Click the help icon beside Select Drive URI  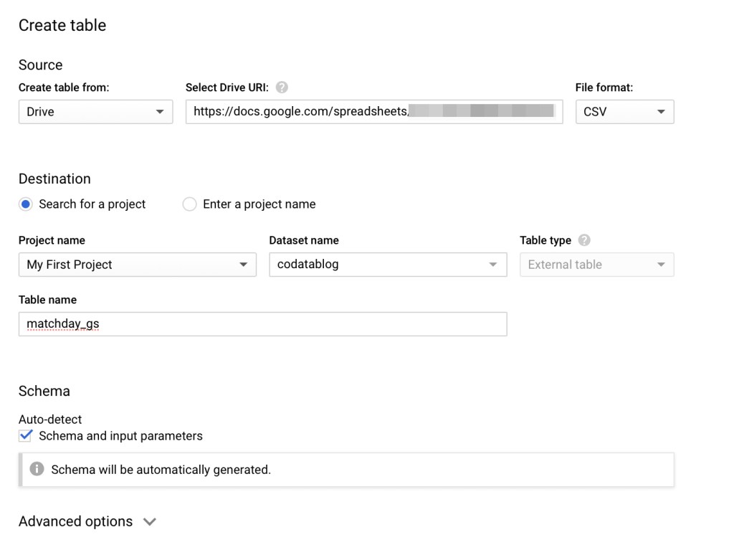[282, 87]
